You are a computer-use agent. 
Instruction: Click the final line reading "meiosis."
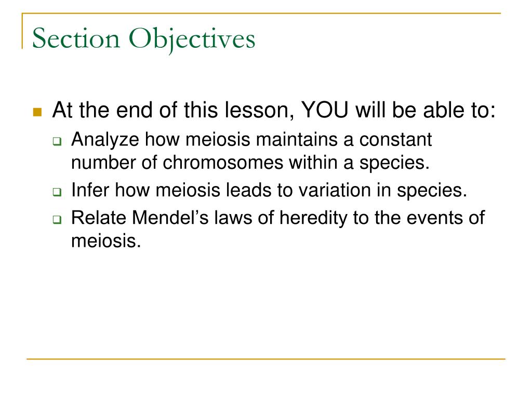[106, 241]
